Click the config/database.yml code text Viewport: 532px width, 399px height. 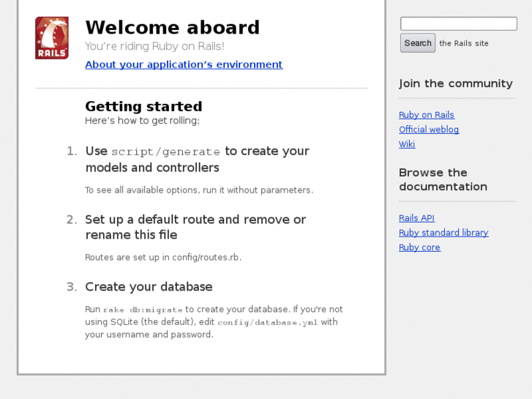[267, 322]
